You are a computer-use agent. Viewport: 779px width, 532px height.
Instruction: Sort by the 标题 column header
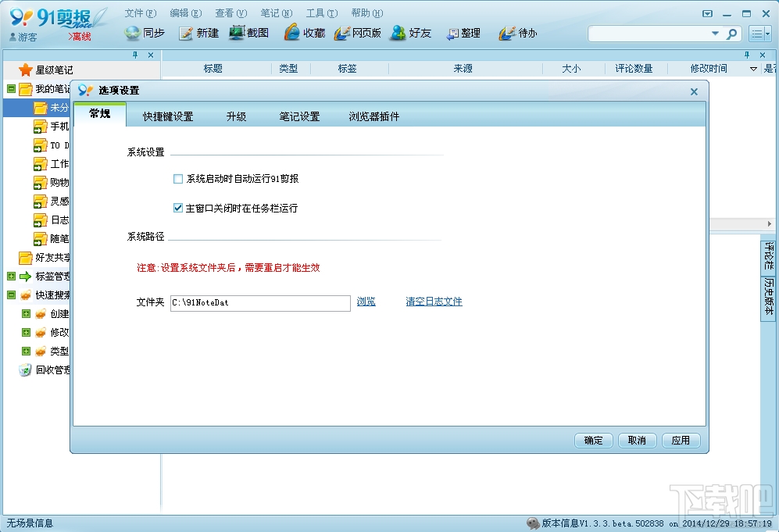(x=213, y=69)
